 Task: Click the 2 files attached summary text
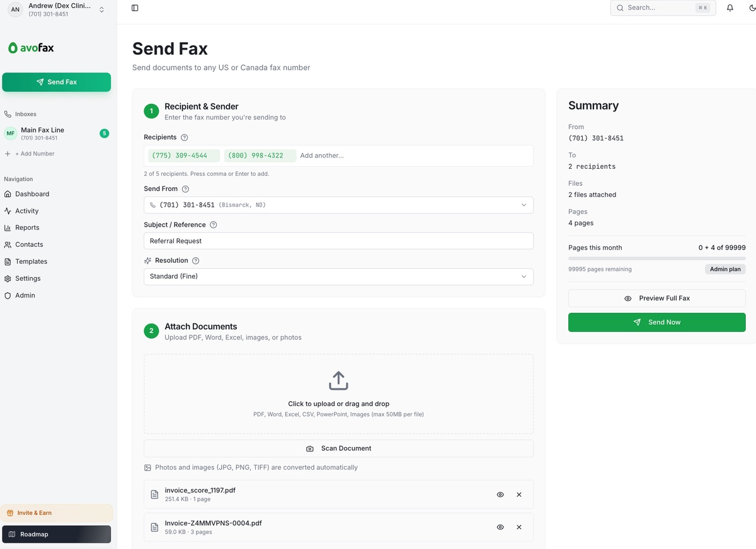tap(592, 195)
